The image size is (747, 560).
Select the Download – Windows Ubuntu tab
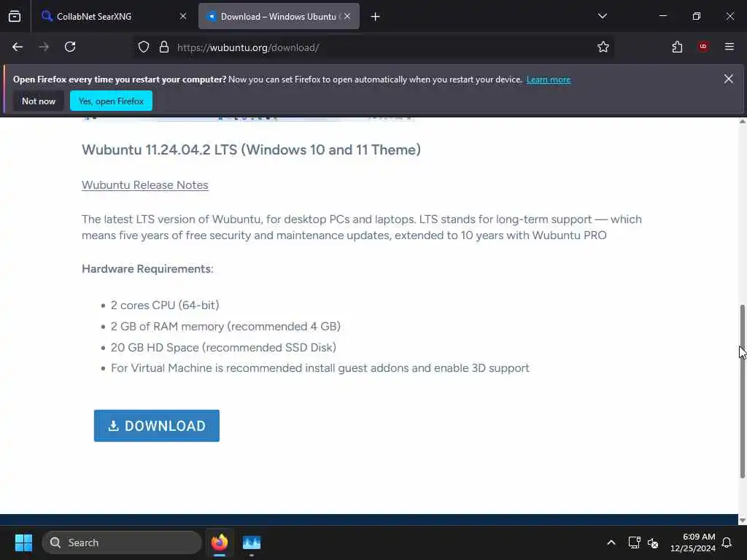279,17
